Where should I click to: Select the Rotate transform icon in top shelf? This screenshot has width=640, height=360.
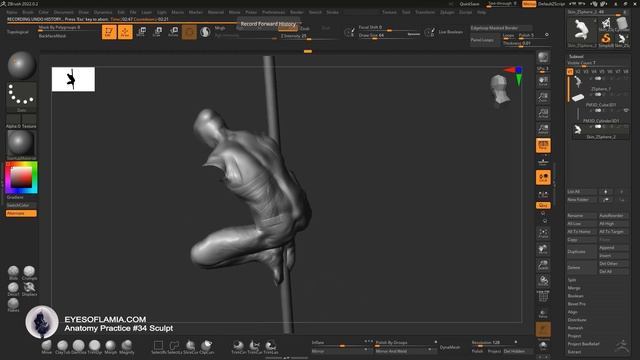[x=173, y=32]
